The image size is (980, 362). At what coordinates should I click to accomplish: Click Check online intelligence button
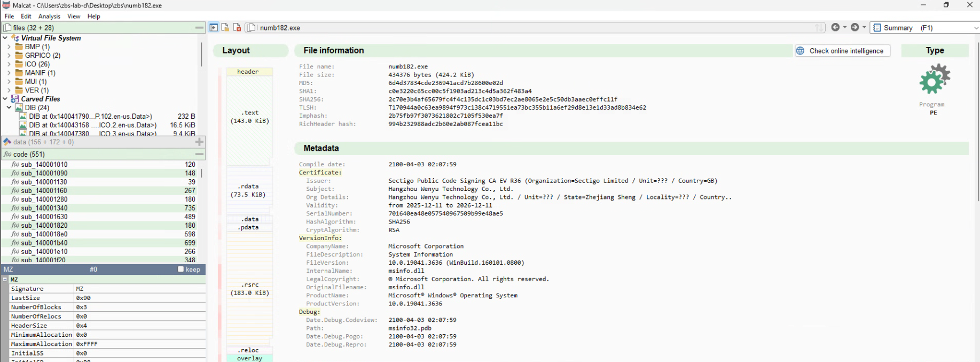(842, 51)
